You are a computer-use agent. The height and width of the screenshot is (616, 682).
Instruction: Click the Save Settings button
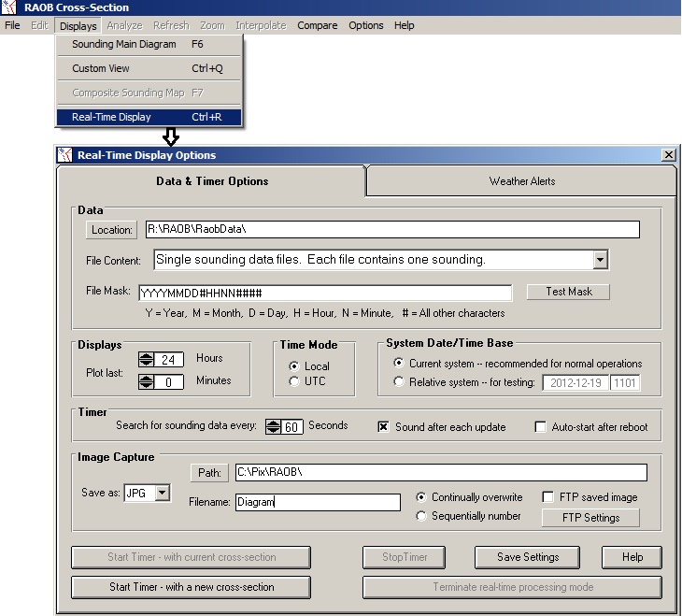tap(528, 557)
